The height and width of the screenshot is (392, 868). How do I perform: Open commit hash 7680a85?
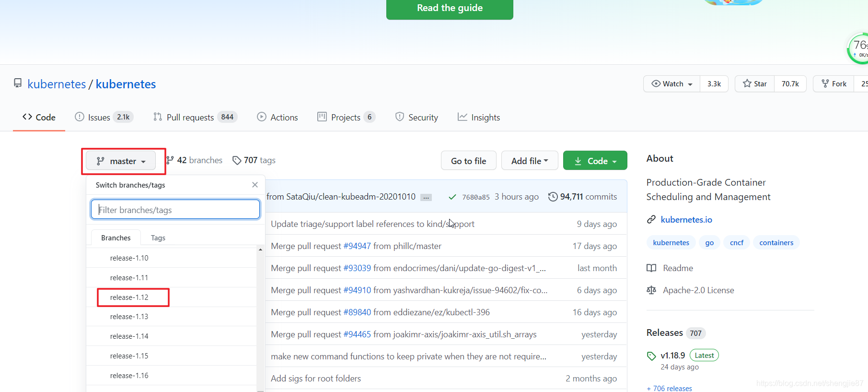pos(476,197)
